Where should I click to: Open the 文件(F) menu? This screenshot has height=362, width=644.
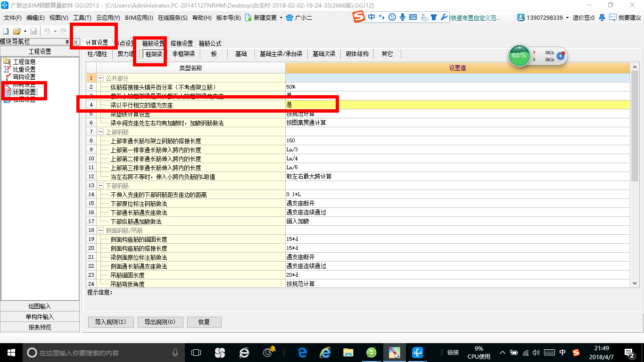13,18
